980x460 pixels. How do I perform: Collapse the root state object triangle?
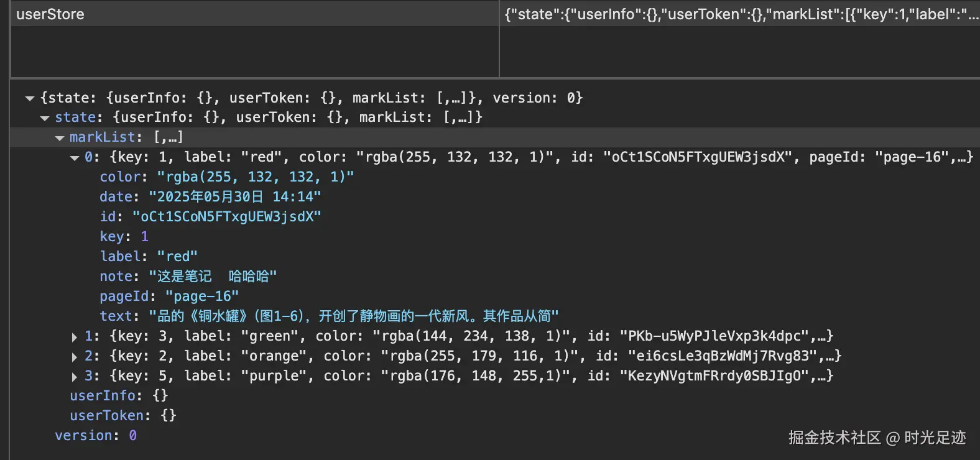point(29,98)
